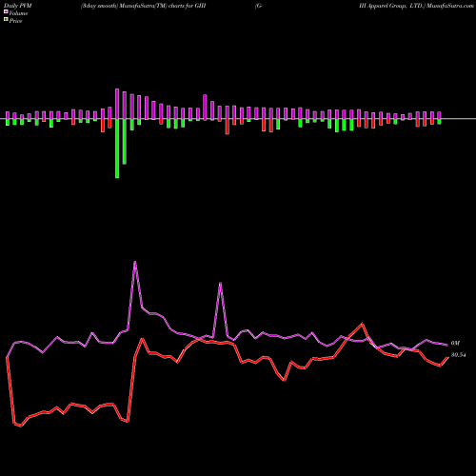Click the highest peak of magenta volume line
This screenshot has width=476, height=476.
click(135, 262)
